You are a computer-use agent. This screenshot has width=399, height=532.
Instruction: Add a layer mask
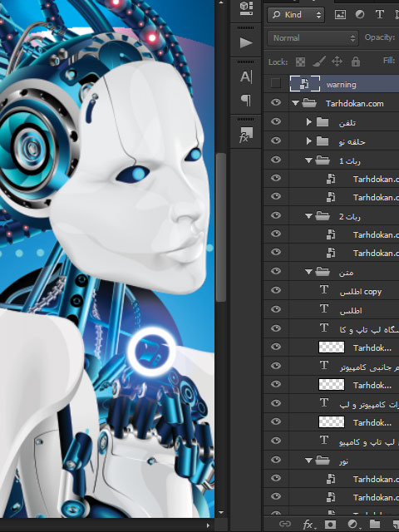[x=331, y=525]
